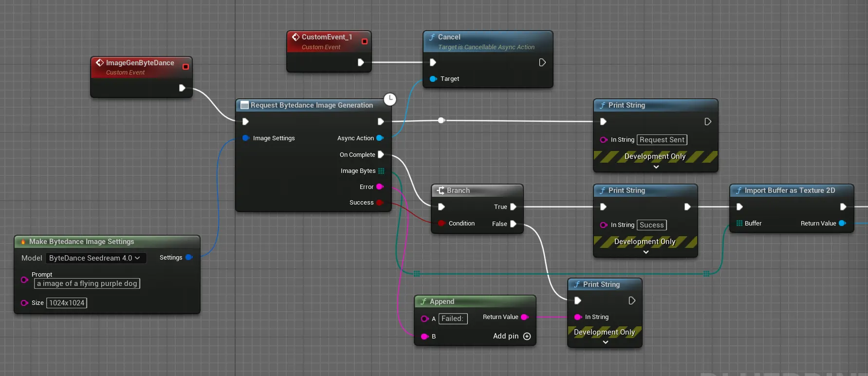
Task: Open the Model dropdown ByteDance Seedream 4.0
Action: point(96,258)
